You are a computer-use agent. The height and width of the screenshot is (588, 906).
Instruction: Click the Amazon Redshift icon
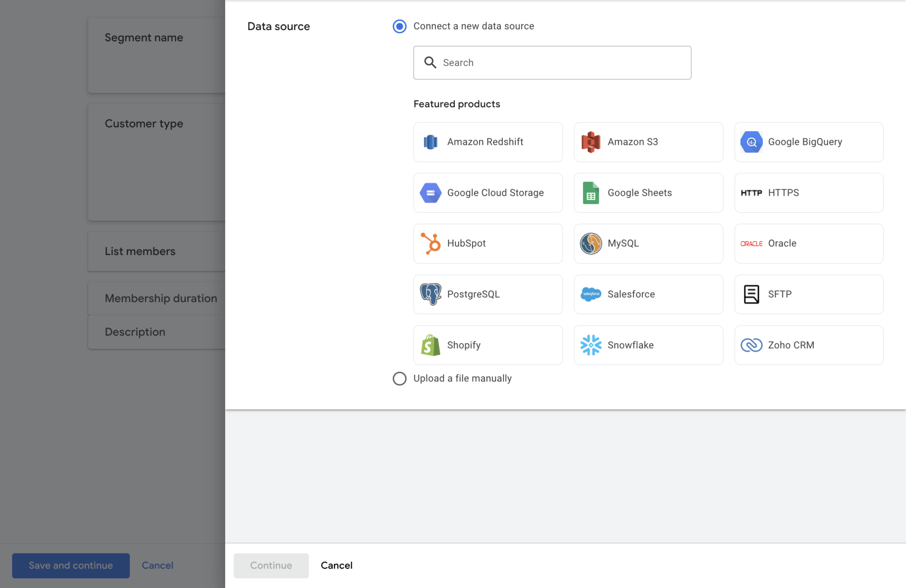pos(430,142)
